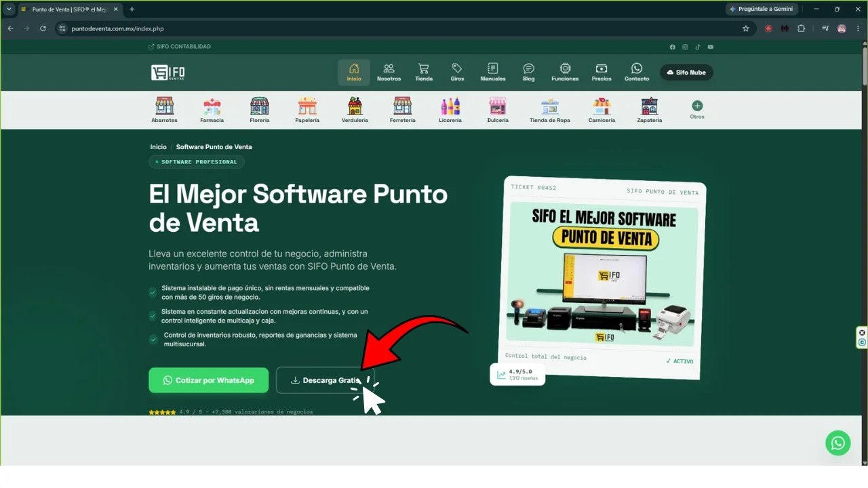Click Cotizar por WhatsApp button

(x=209, y=380)
